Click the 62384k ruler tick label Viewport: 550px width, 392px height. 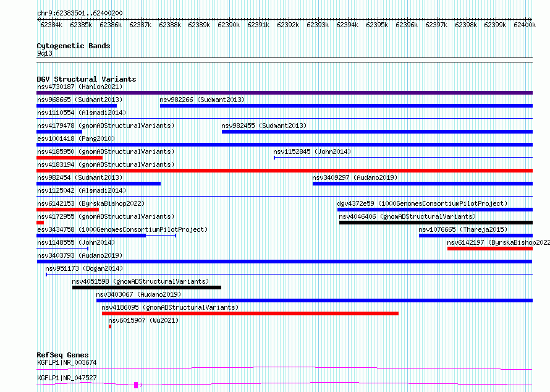[51, 25]
